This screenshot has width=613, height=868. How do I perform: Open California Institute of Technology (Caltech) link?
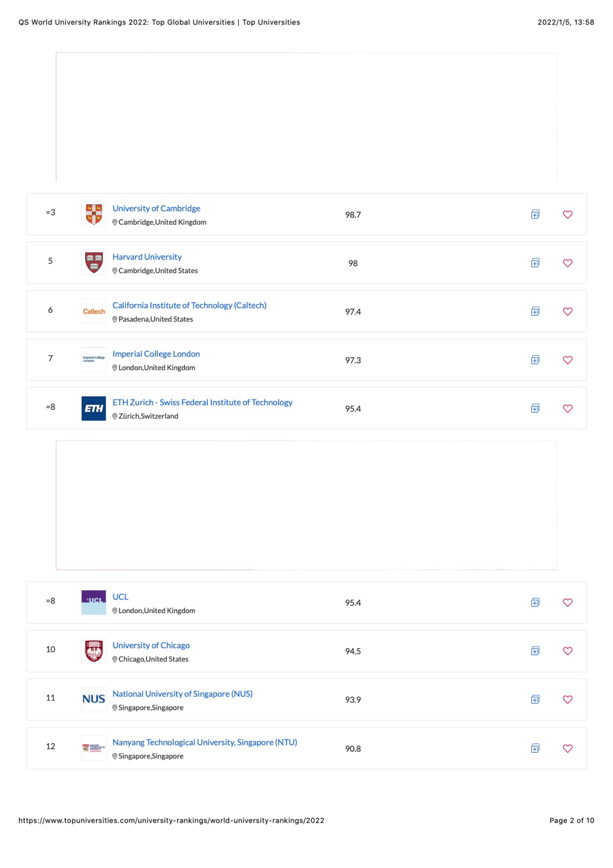189,305
